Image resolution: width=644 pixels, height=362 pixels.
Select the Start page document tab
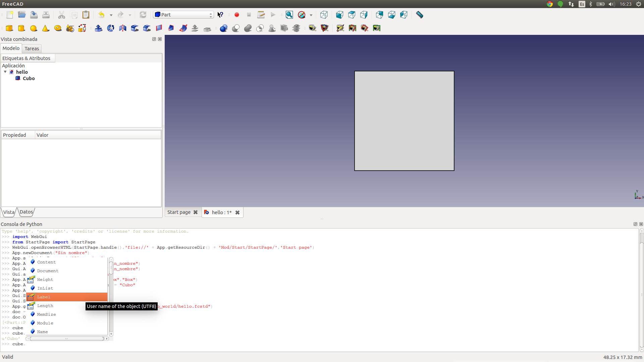coord(179,212)
